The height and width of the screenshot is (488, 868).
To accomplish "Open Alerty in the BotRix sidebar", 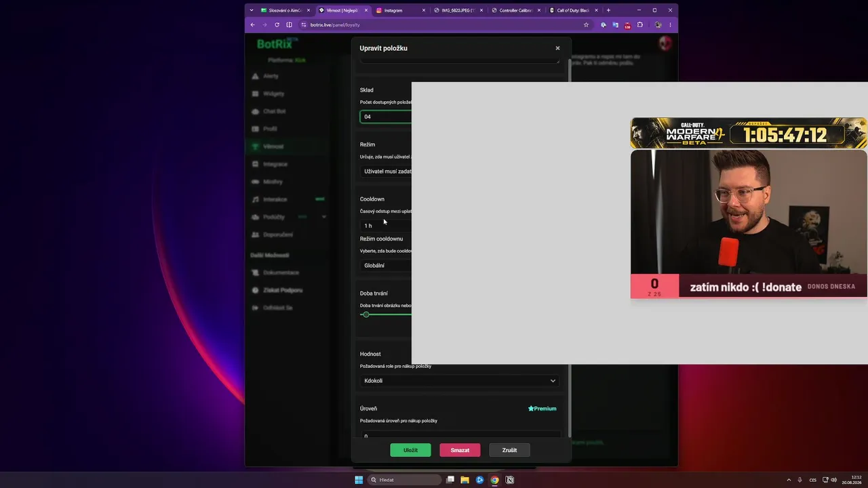I will coord(271,76).
